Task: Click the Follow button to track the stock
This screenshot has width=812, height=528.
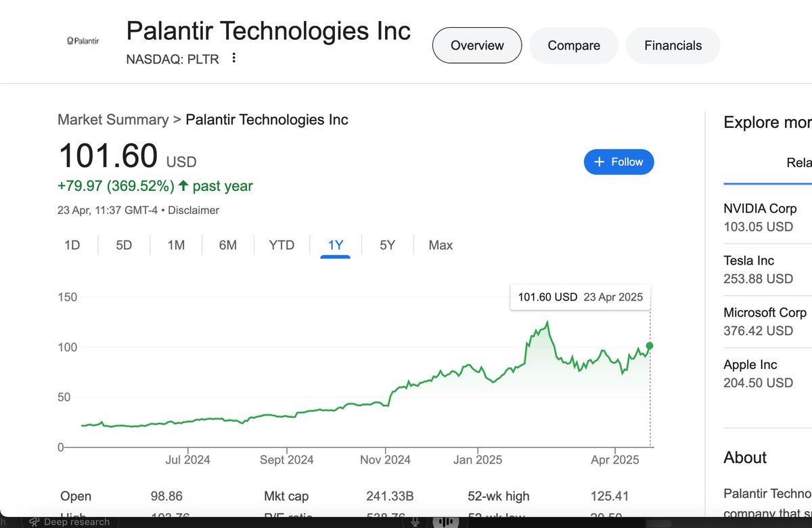Action: coord(618,162)
